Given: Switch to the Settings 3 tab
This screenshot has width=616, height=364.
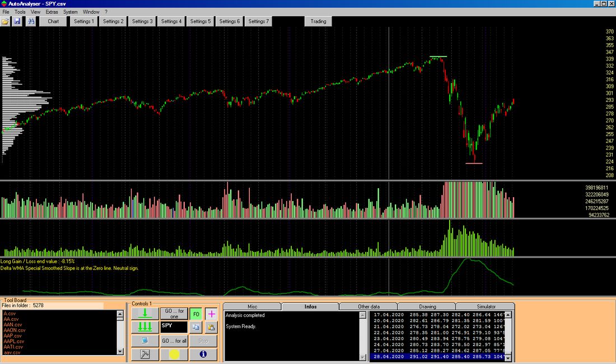Looking at the screenshot, I should [142, 21].
